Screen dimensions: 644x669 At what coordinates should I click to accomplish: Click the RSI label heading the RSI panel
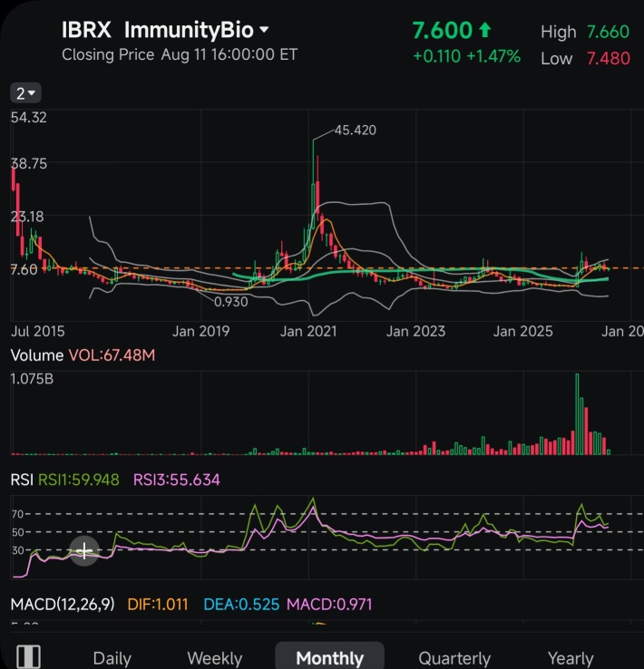(x=22, y=480)
